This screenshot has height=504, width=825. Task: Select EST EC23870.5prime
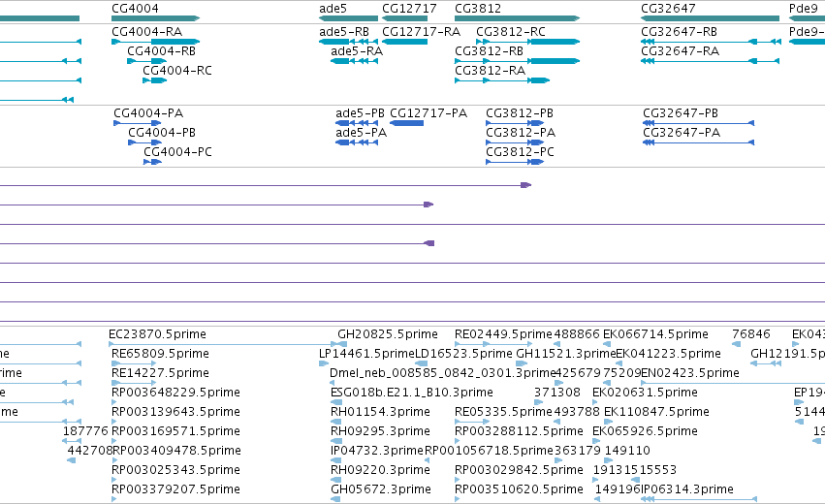click(157, 334)
